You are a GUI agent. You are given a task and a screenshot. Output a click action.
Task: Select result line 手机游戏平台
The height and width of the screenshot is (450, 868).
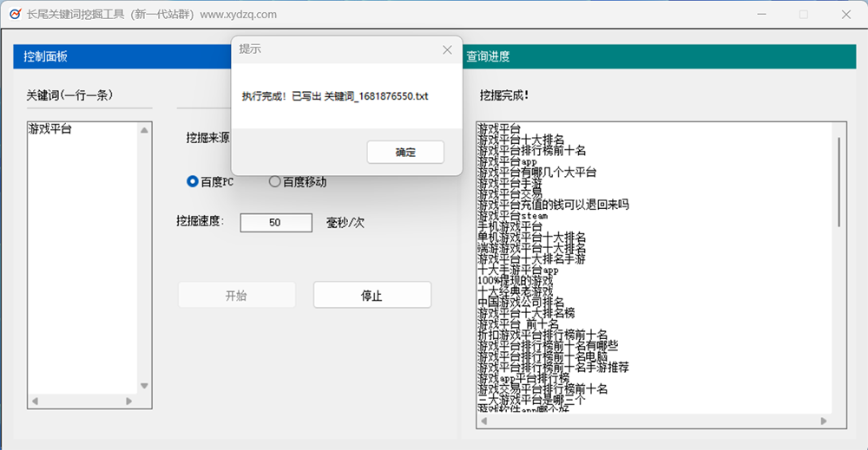pyautogui.click(x=510, y=226)
